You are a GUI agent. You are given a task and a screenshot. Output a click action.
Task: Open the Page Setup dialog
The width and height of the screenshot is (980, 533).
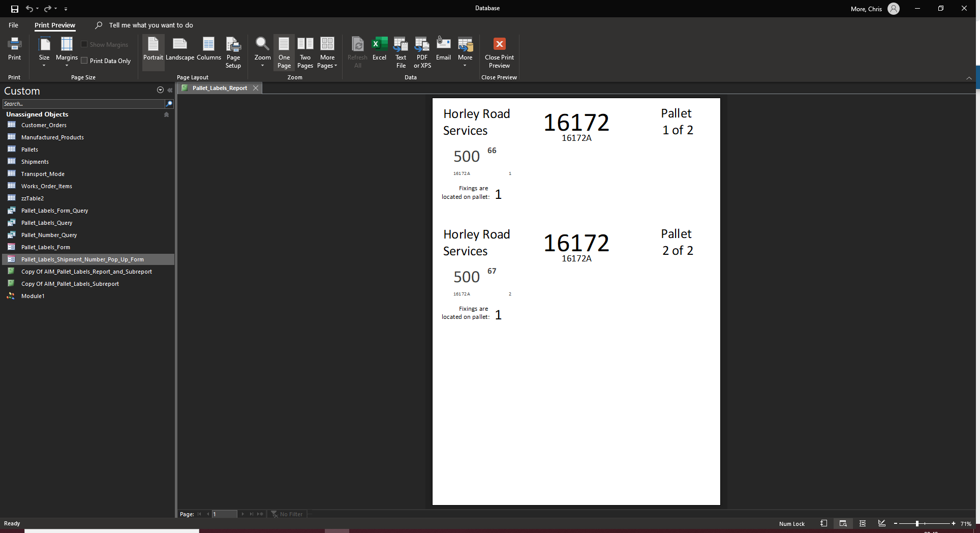click(x=233, y=52)
